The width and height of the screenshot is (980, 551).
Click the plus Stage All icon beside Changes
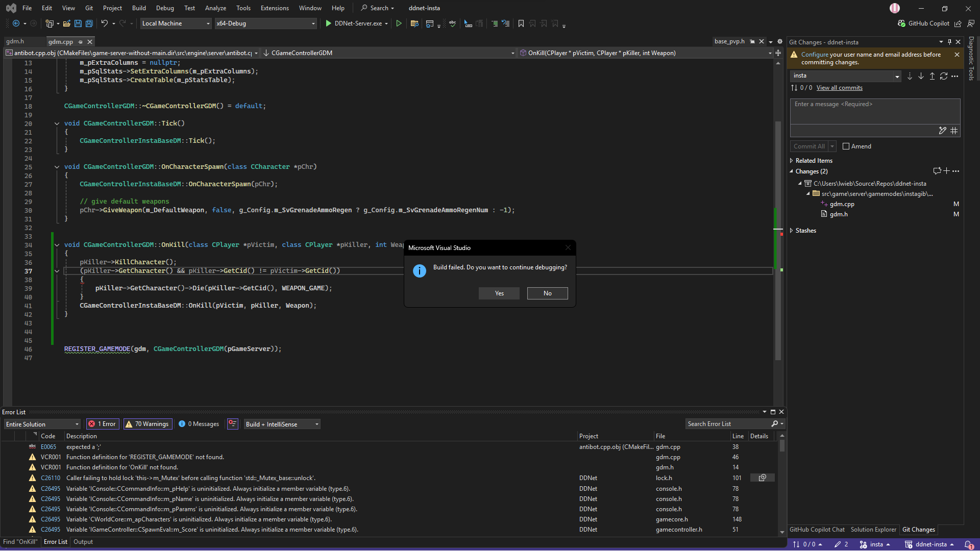(x=946, y=171)
